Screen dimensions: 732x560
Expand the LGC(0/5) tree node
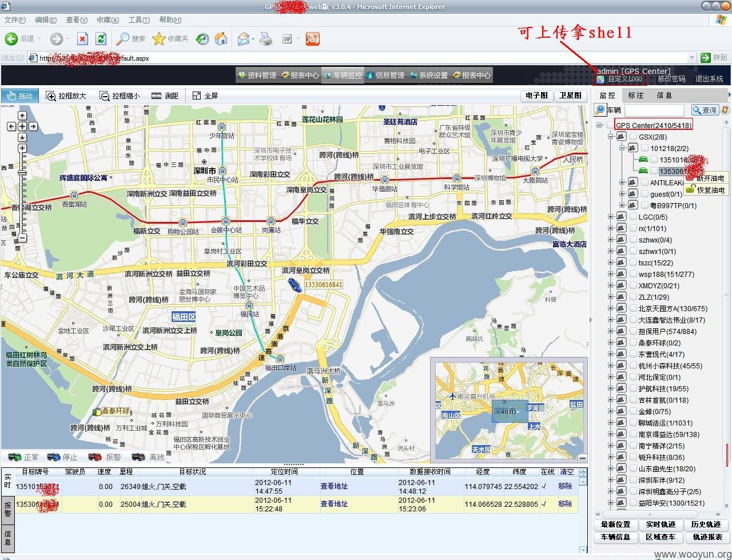pyautogui.click(x=611, y=217)
